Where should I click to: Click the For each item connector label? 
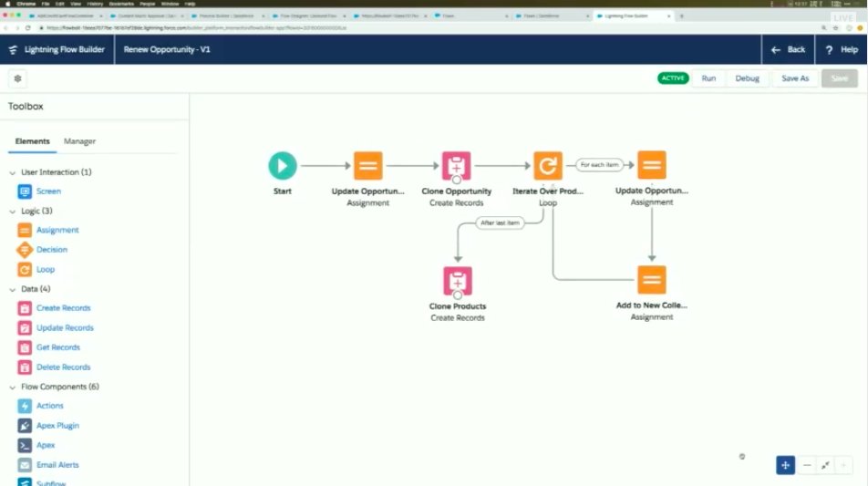(x=599, y=165)
